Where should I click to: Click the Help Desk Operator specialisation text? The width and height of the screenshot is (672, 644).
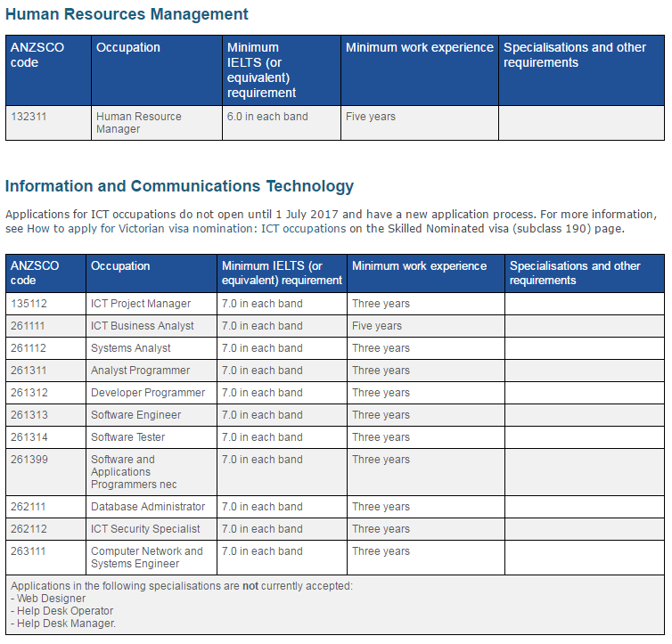(65, 611)
